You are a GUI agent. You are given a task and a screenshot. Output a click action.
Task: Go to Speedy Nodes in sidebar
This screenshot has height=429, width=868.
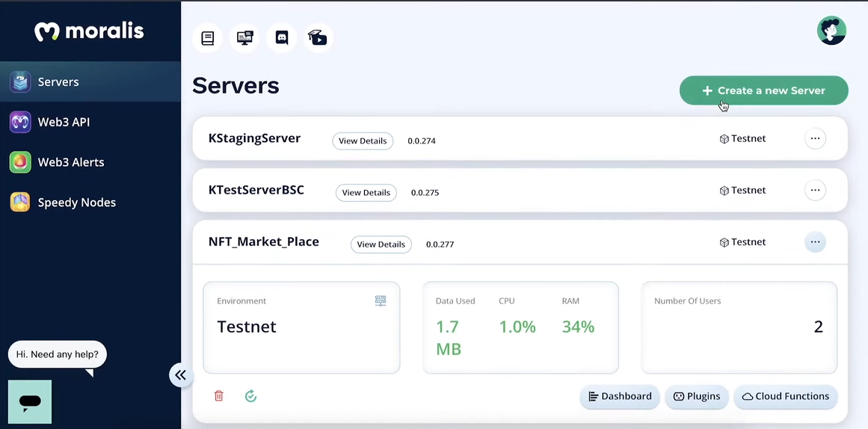point(90,202)
